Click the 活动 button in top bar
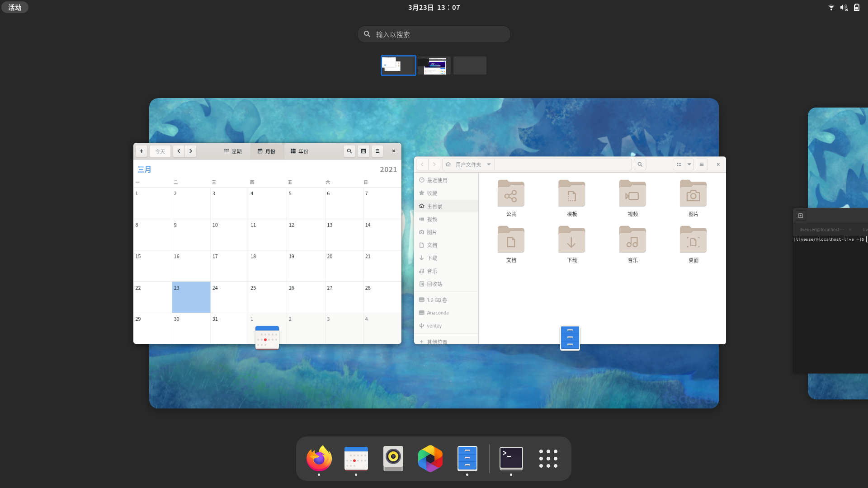 (x=15, y=7)
